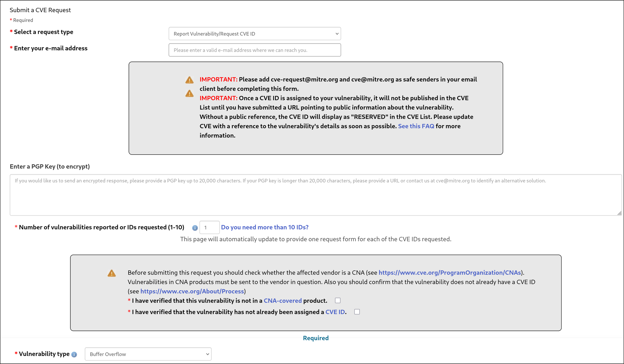Open 'Do you need more than 10 IDs?' link
Screen dimensions: 624x364
[x=265, y=227]
